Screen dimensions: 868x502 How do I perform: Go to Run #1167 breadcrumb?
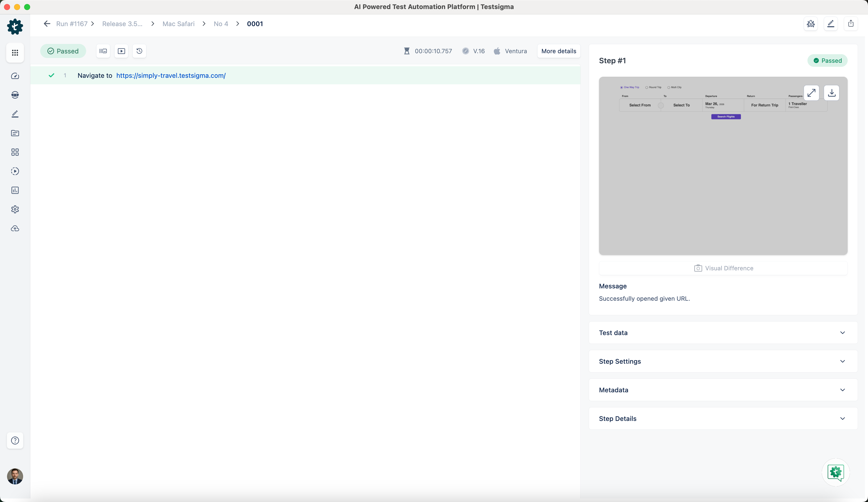point(72,24)
